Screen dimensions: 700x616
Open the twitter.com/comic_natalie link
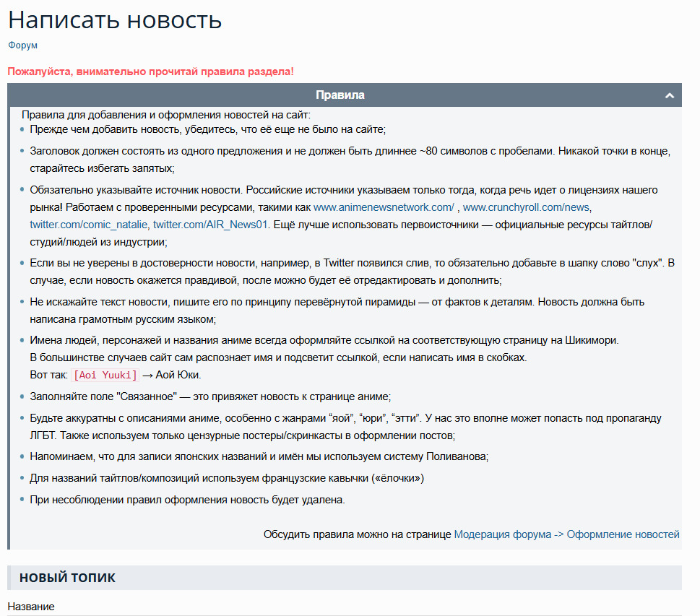[x=88, y=225]
